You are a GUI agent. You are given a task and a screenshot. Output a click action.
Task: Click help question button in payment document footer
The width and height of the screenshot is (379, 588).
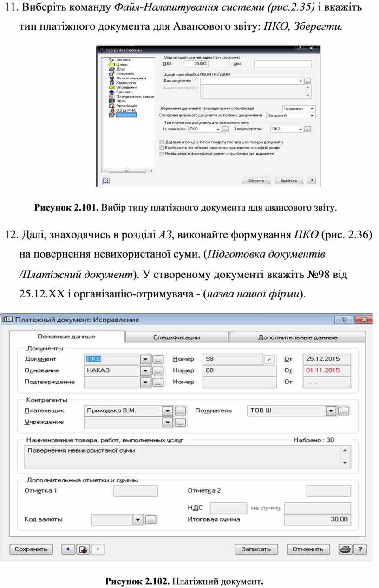[360, 549]
